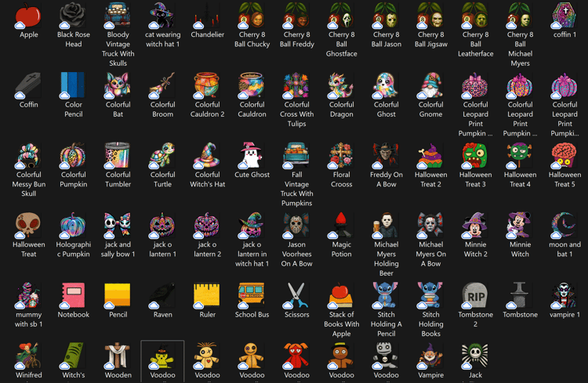The height and width of the screenshot is (383, 588).
Task: Select jack o lantern in witch hat 1
Action: click(252, 226)
